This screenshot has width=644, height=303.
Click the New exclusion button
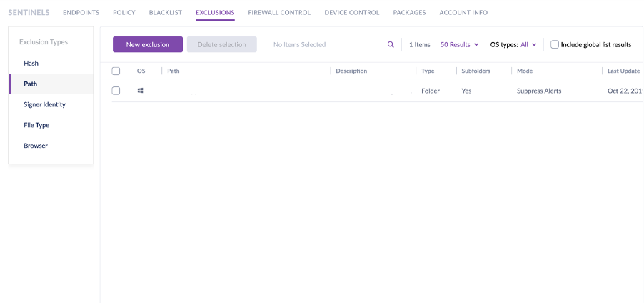click(148, 44)
